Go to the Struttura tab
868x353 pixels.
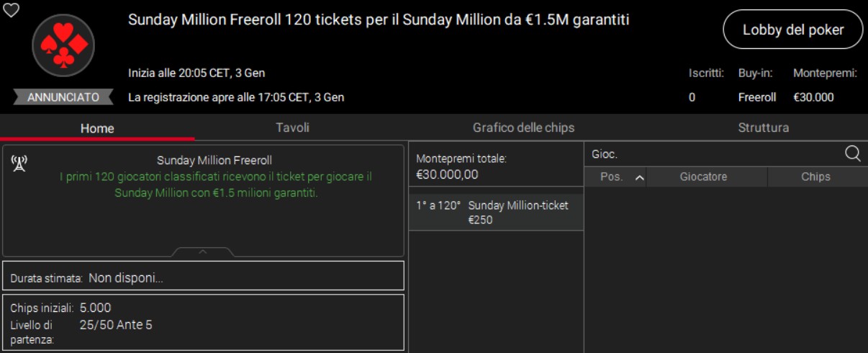coord(763,128)
